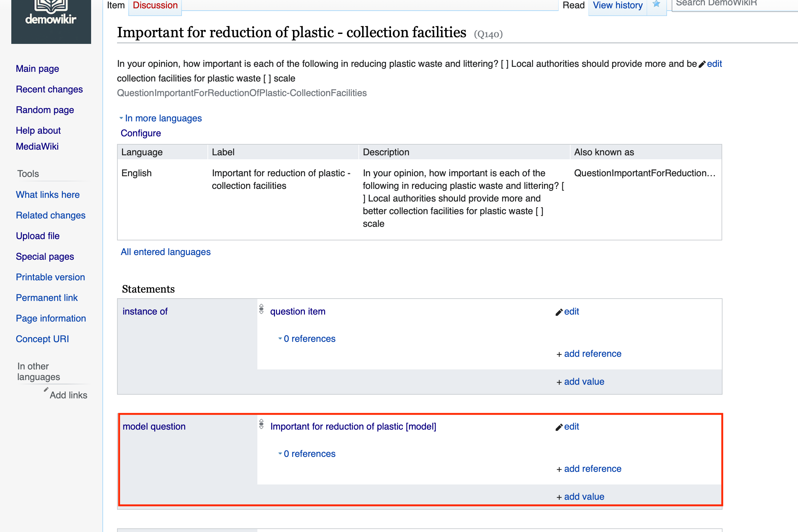The image size is (798, 532).
Task: Click edit pencil for model question statement
Action: pos(559,427)
